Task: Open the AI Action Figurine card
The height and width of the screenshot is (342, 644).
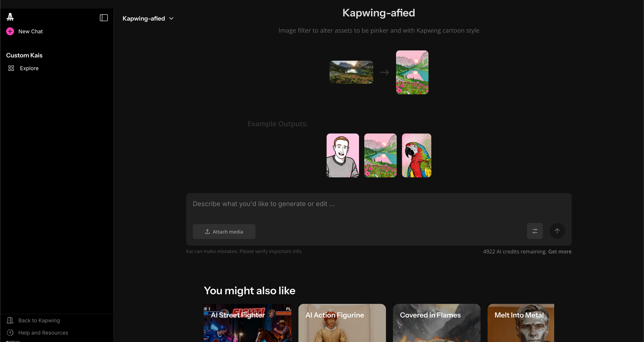Action: click(342, 323)
